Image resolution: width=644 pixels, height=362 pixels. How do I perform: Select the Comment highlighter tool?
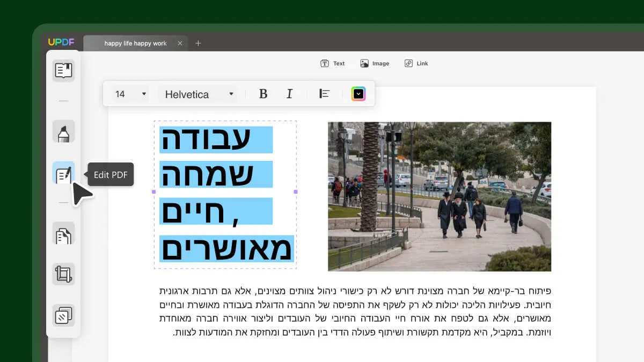[x=63, y=132]
